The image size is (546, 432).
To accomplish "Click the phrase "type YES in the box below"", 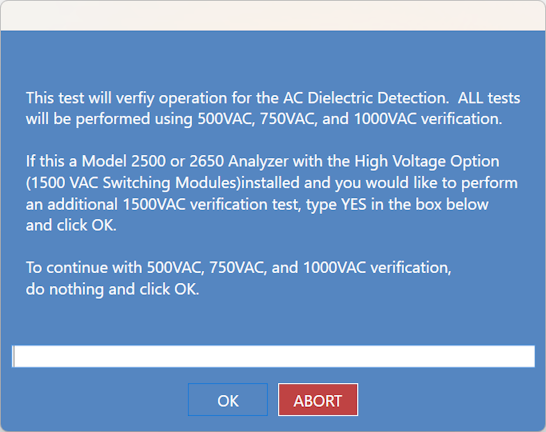I will click(x=397, y=204).
